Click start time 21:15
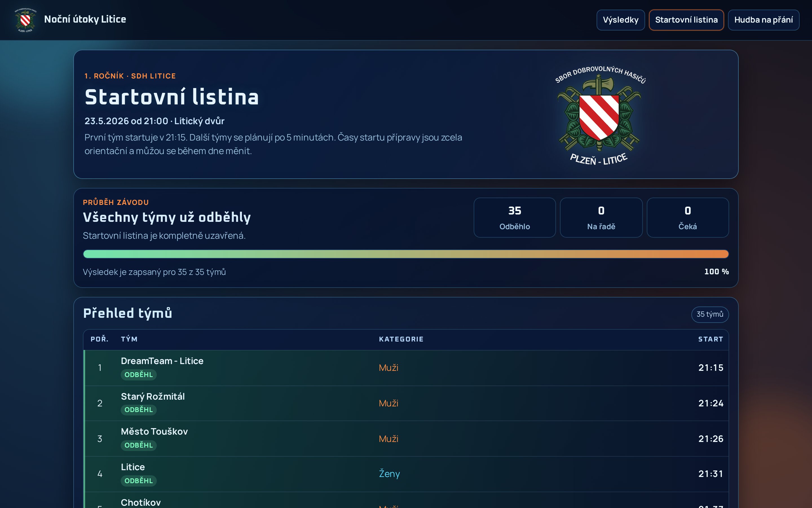812x508 pixels. coord(711,368)
